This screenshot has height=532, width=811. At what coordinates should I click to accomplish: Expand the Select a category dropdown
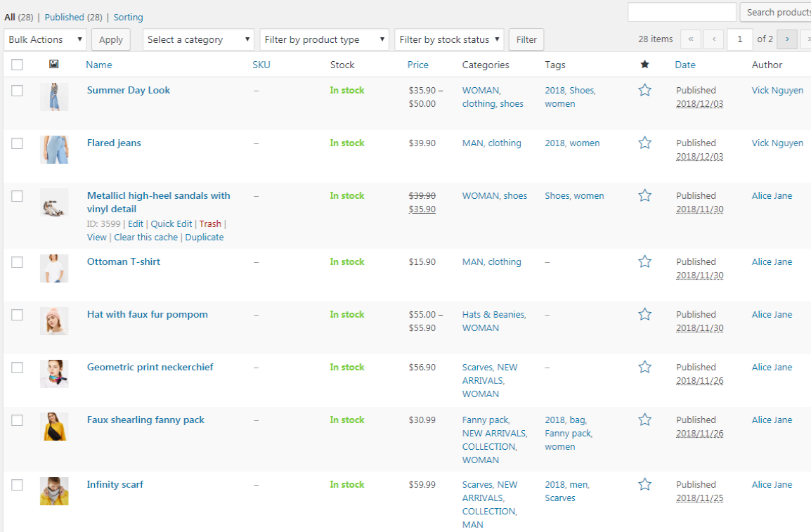pos(198,39)
